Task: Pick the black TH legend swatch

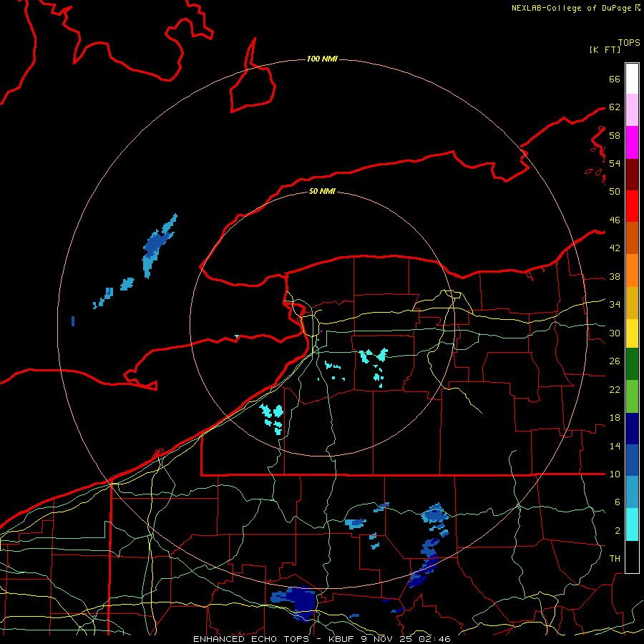Action: (632, 557)
